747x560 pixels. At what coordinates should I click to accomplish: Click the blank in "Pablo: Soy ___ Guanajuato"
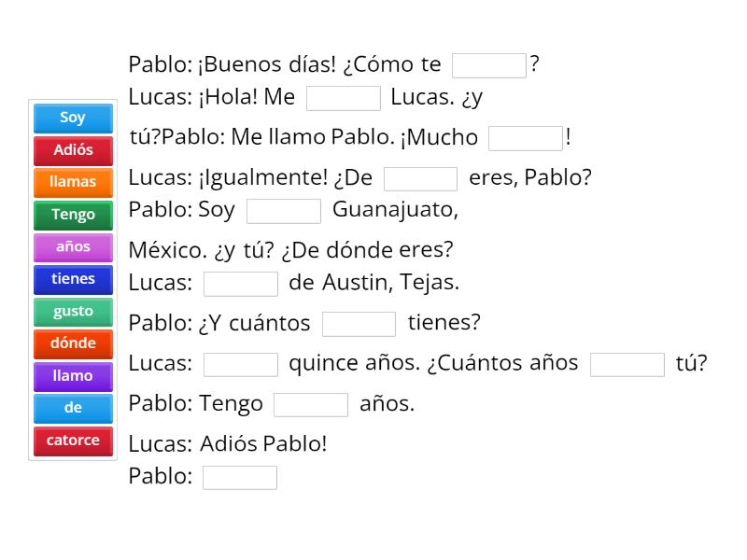click(x=283, y=211)
